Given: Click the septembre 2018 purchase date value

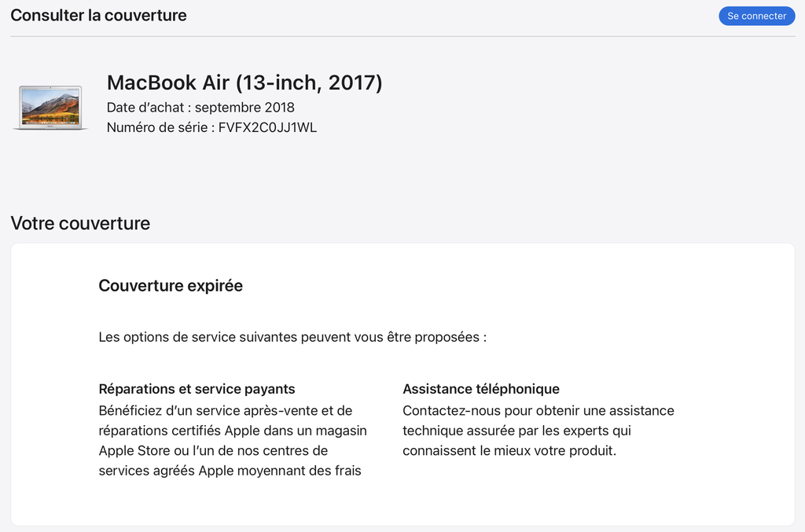Looking at the screenshot, I should 245,107.
